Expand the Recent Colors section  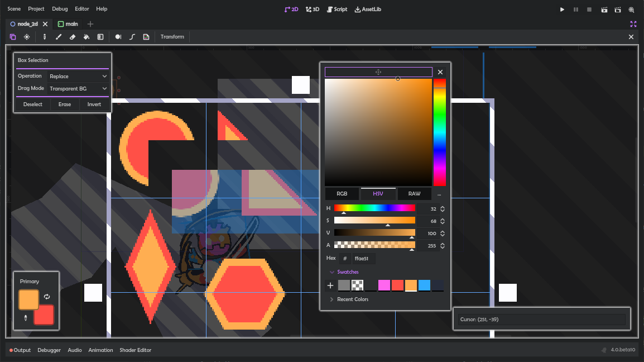click(x=352, y=299)
